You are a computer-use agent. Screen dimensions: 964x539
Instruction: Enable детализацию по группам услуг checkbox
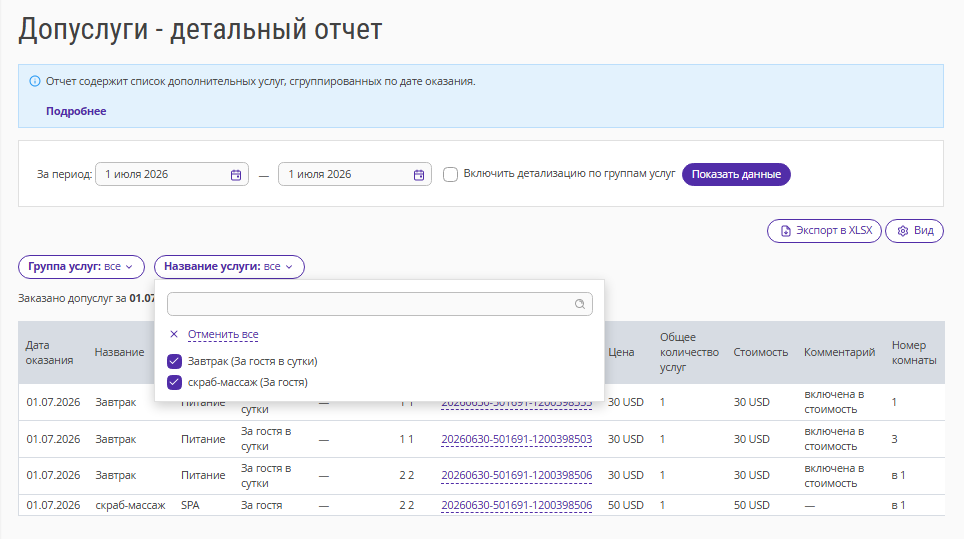[451, 175]
